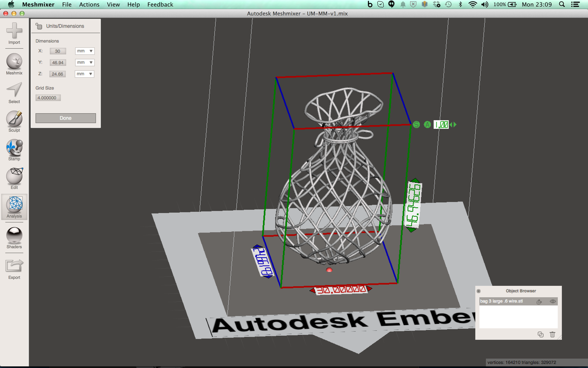The image size is (588, 368).
Task: Open the X dimension mm unit dropdown
Action: coord(84,51)
